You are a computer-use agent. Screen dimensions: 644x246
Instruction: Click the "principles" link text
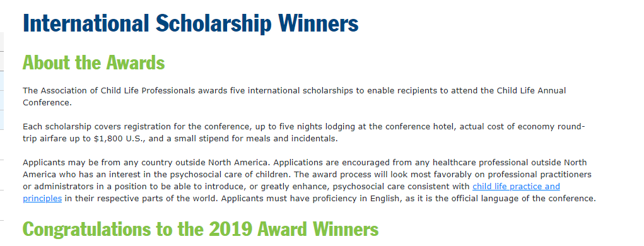[42, 199]
